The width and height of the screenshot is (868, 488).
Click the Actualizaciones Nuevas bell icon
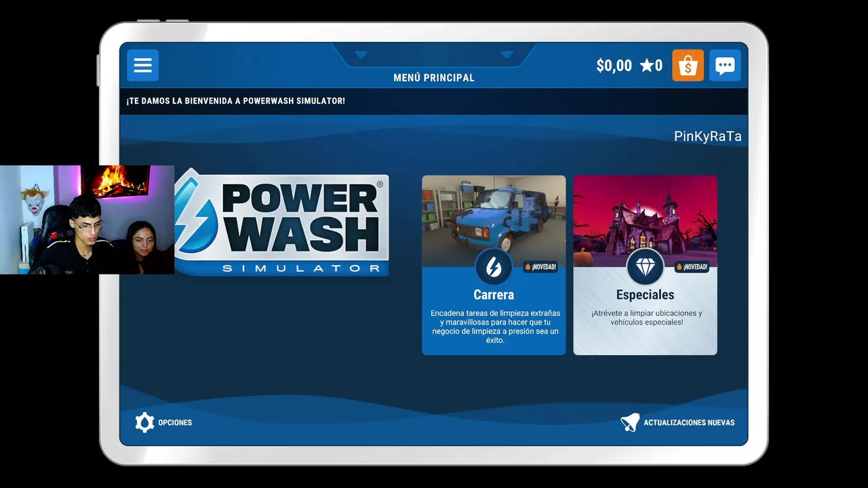click(x=630, y=422)
